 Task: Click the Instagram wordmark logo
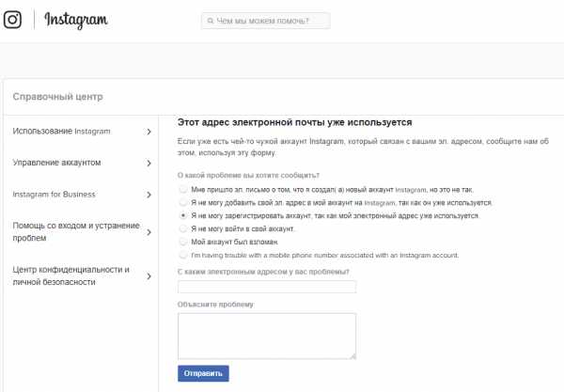76,20
